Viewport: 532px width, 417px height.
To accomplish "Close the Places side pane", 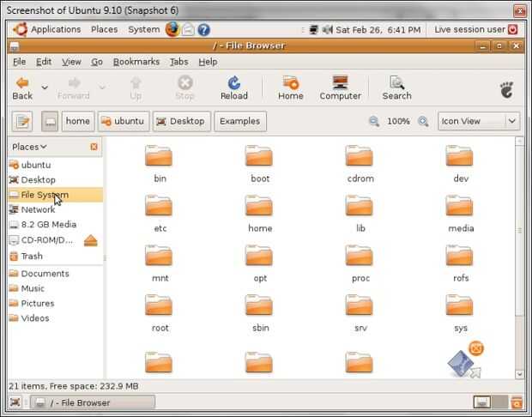I will pos(94,147).
